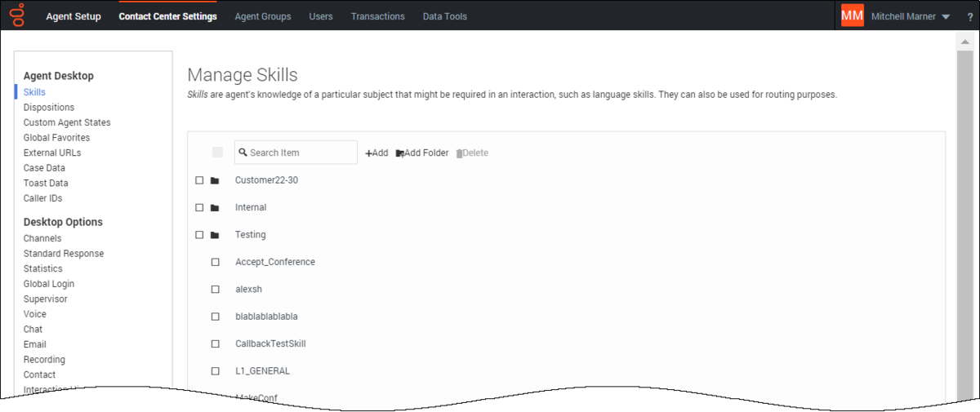Open Global Favorites in sidebar

[x=56, y=138]
